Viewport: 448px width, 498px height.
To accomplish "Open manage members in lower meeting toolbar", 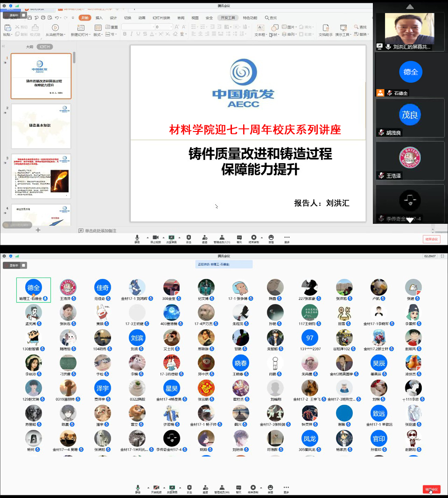I will click(x=222, y=488).
